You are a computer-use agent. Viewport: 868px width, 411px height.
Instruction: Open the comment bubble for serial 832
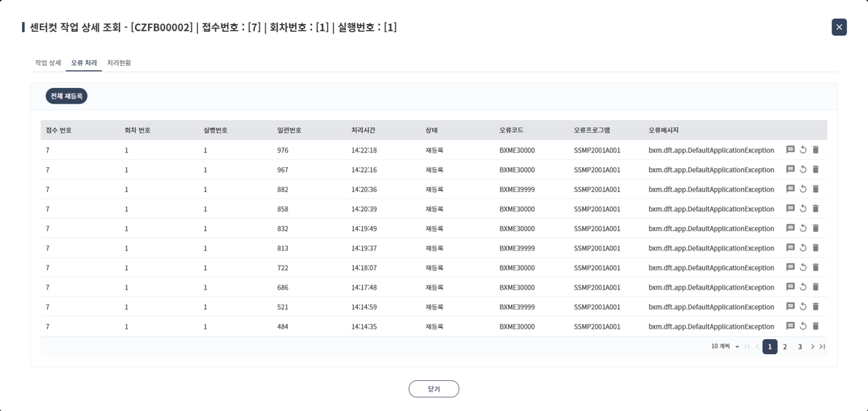(x=791, y=228)
